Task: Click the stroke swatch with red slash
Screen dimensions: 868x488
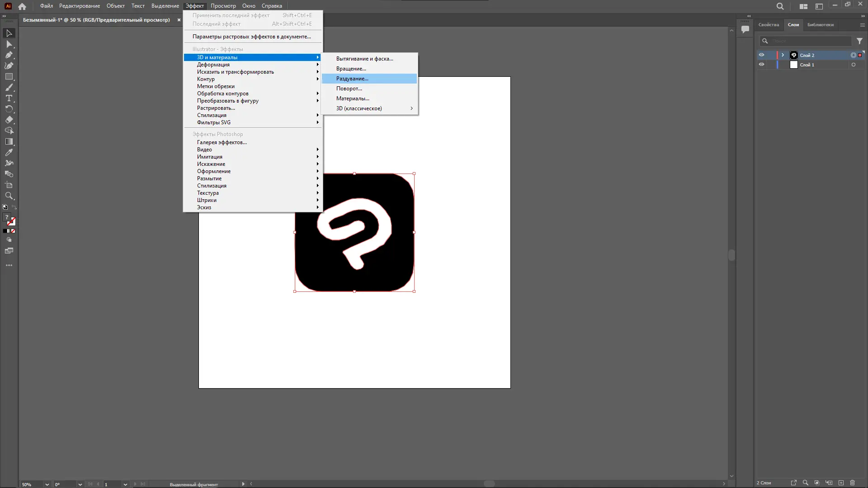Action: pos(12,222)
